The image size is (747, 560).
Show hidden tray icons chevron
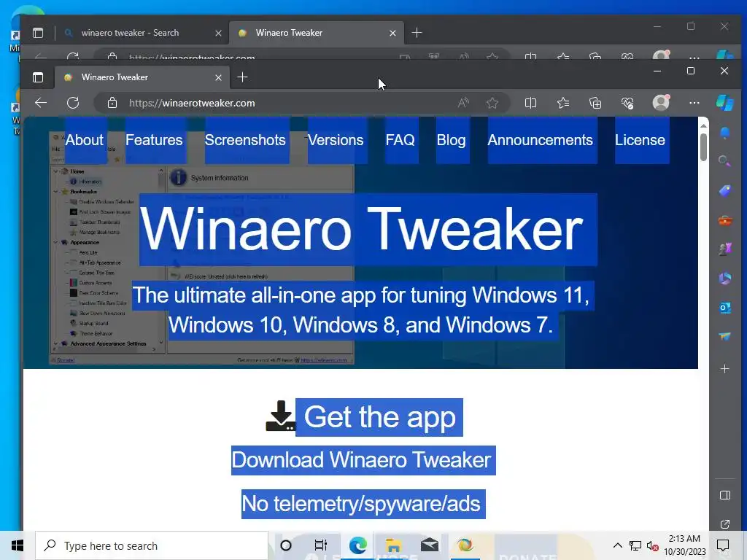coord(617,545)
